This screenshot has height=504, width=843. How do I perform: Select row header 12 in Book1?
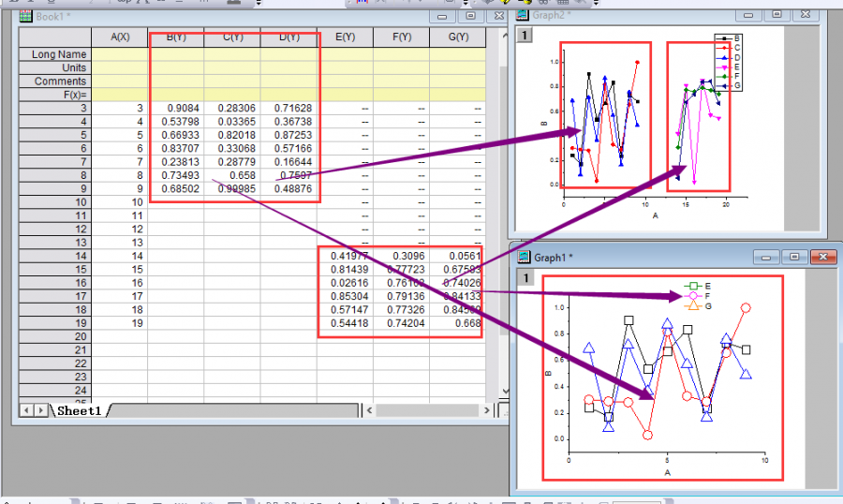pos(55,230)
